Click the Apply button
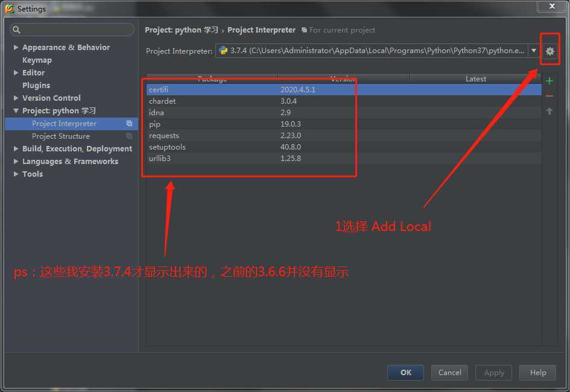 (x=493, y=372)
